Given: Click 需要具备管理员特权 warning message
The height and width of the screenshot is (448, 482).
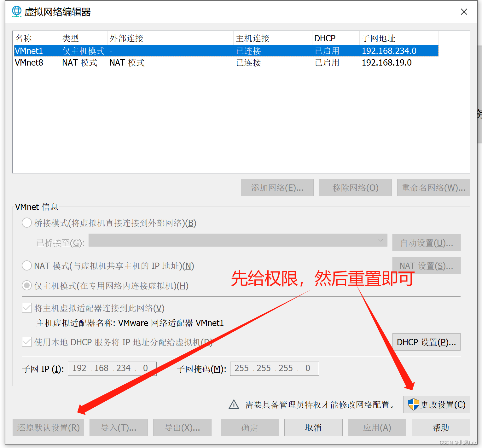Looking at the screenshot, I should (x=320, y=404).
